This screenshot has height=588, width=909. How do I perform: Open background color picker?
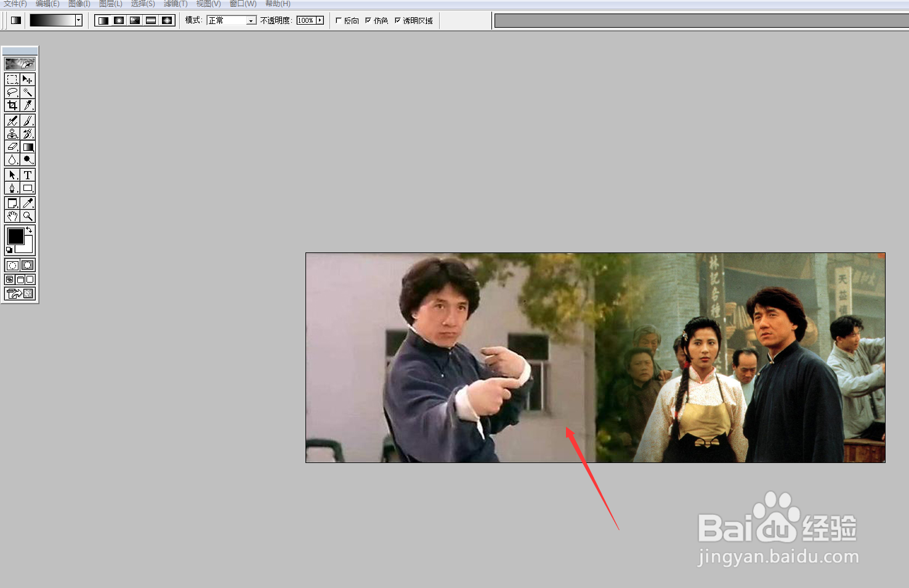[x=27, y=248]
